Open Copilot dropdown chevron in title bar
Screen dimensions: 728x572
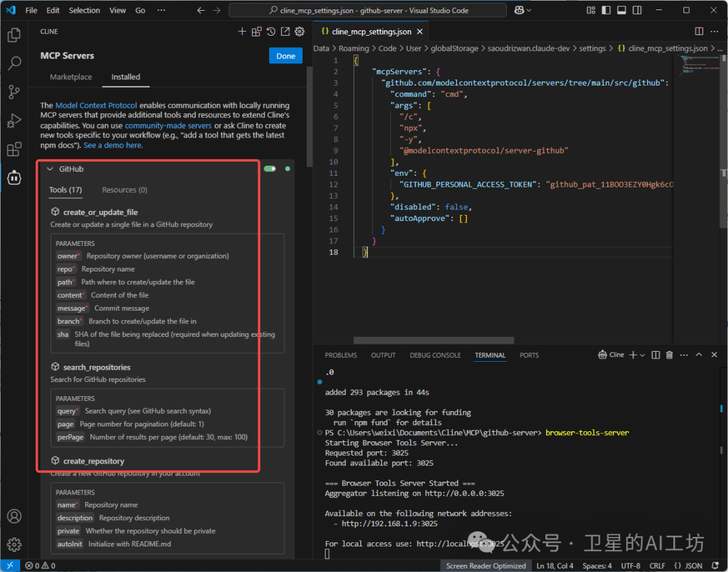[528, 10]
